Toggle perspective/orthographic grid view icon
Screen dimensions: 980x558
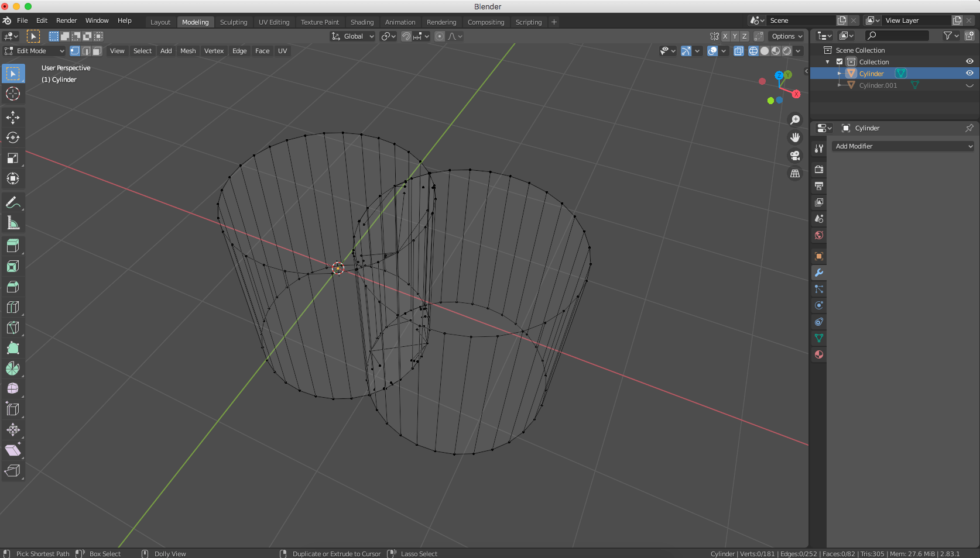(795, 174)
